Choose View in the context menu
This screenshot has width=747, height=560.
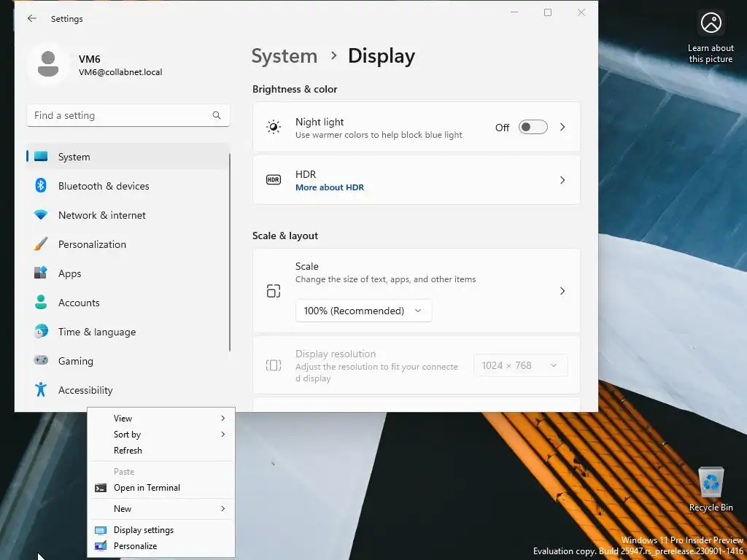(161, 419)
